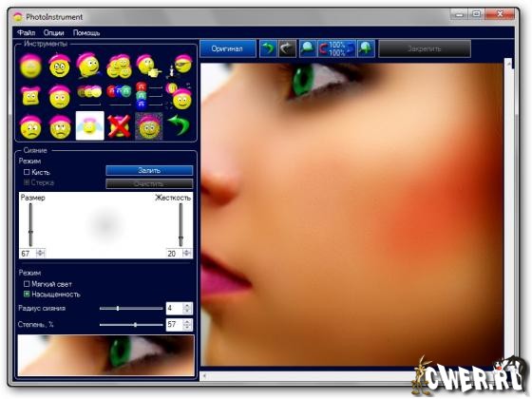Select the wide-eyed smiley Sharpen tool

coord(60,66)
